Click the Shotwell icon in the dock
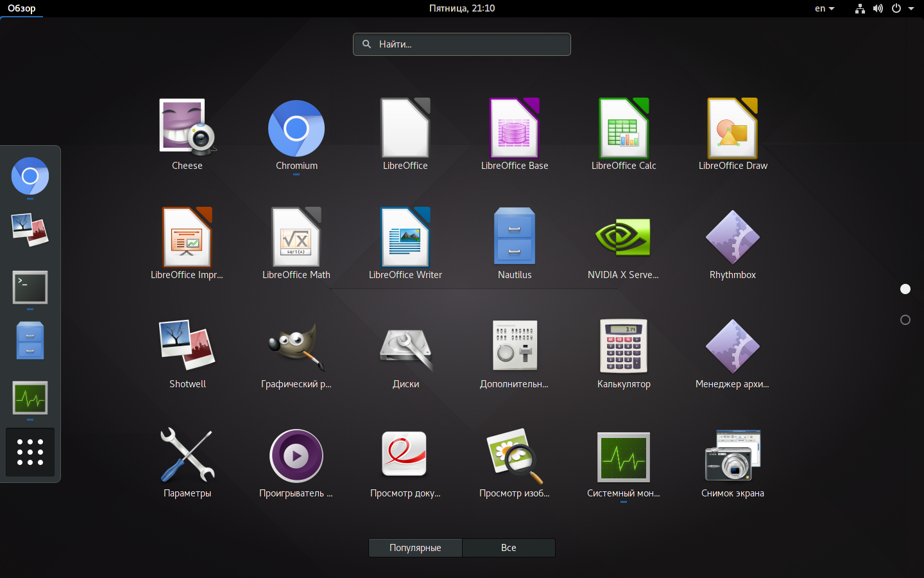This screenshot has width=924, height=578. (30, 230)
